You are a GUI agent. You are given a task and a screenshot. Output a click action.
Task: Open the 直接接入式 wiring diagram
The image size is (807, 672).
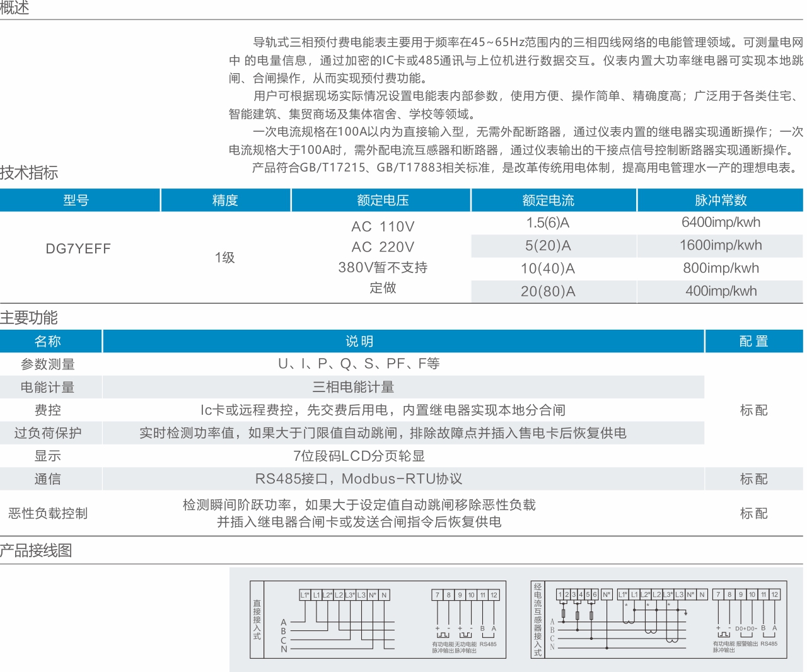378,620
